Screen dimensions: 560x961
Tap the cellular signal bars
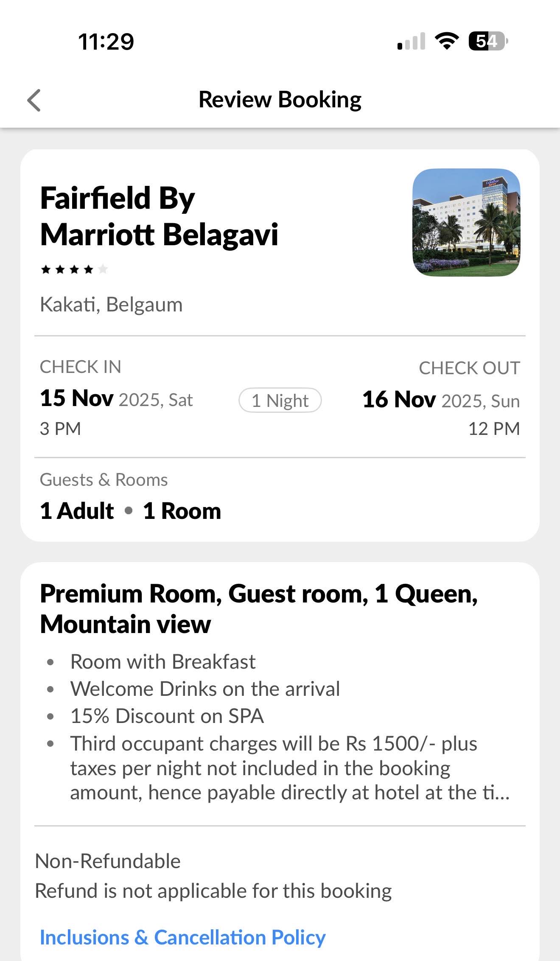coord(411,42)
